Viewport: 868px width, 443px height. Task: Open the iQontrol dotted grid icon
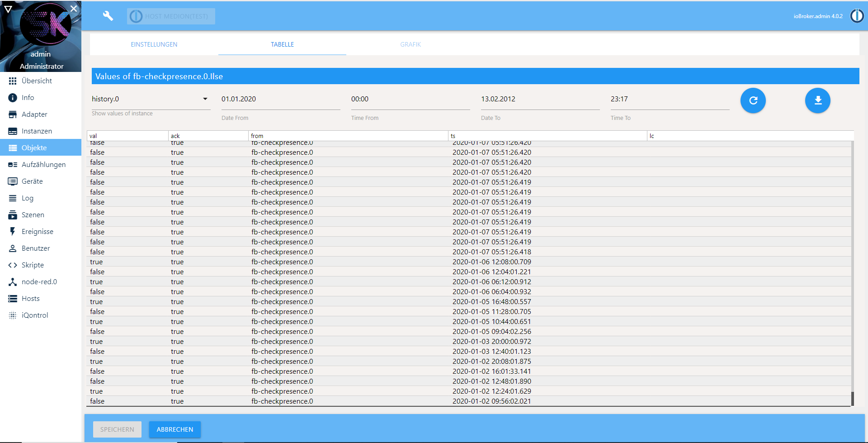coord(13,315)
